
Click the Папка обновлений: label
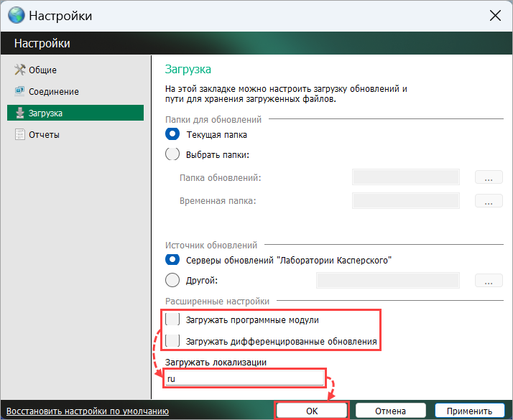click(x=220, y=178)
